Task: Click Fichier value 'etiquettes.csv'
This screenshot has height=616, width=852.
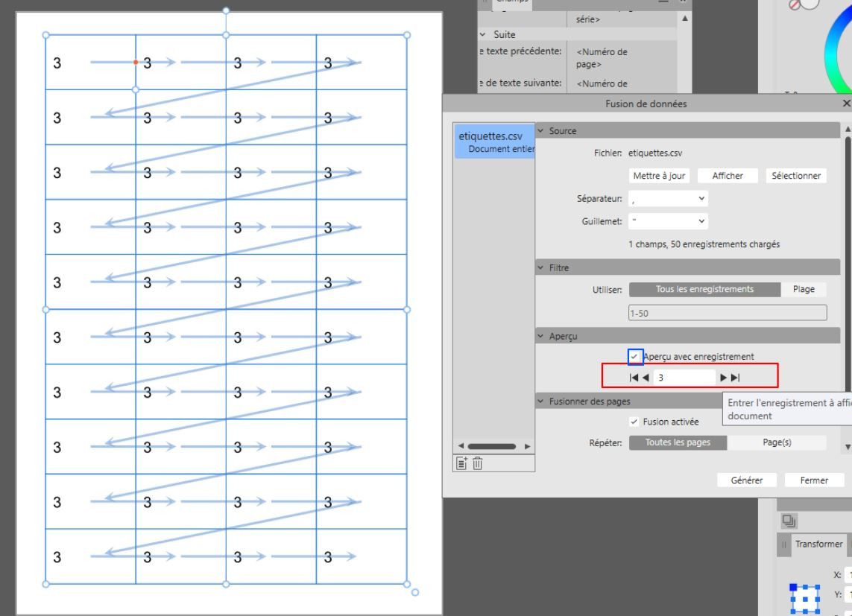Action: tap(655, 153)
